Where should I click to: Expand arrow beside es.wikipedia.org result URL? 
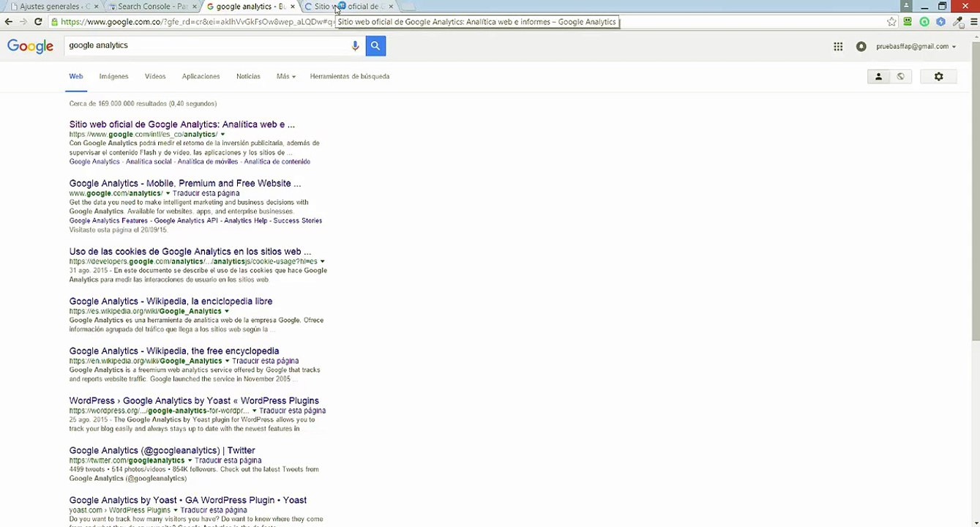click(227, 311)
